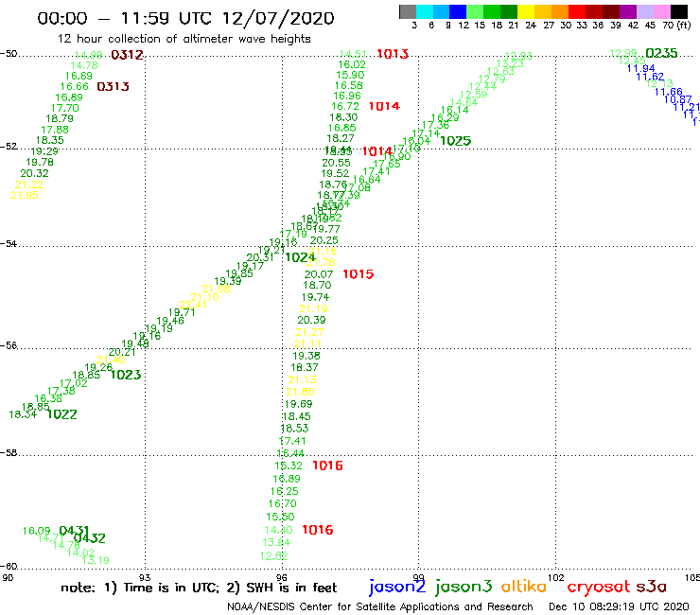Select the latitude axis label -58

pyautogui.click(x=9, y=453)
